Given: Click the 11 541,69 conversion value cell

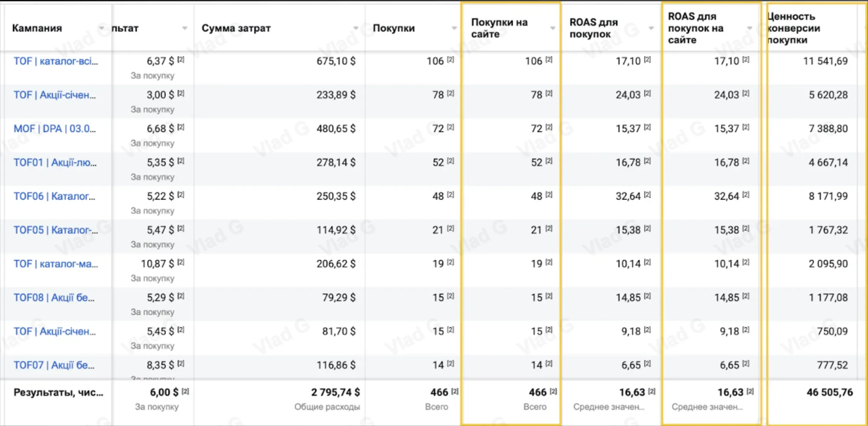Looking at the screenshot, I should (825, 61).
